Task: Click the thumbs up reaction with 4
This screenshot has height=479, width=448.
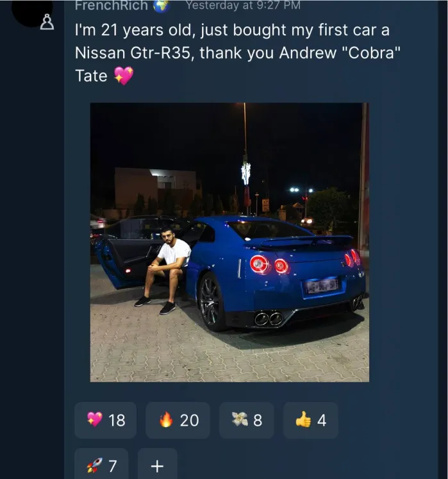Action: pyautogui.click(x=311, y=420)
